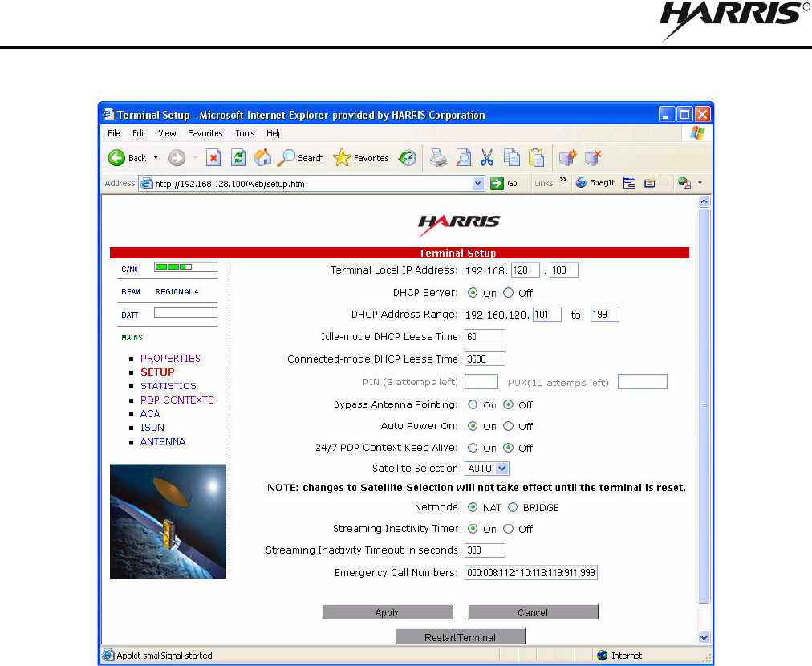Open the Tools menu
Viewport: 812px width, 666px height.
pyautogui.click(x=245, y=133)
